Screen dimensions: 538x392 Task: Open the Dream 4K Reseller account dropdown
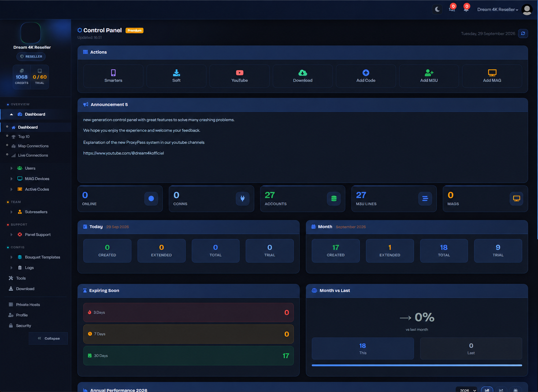pos(497,10)
